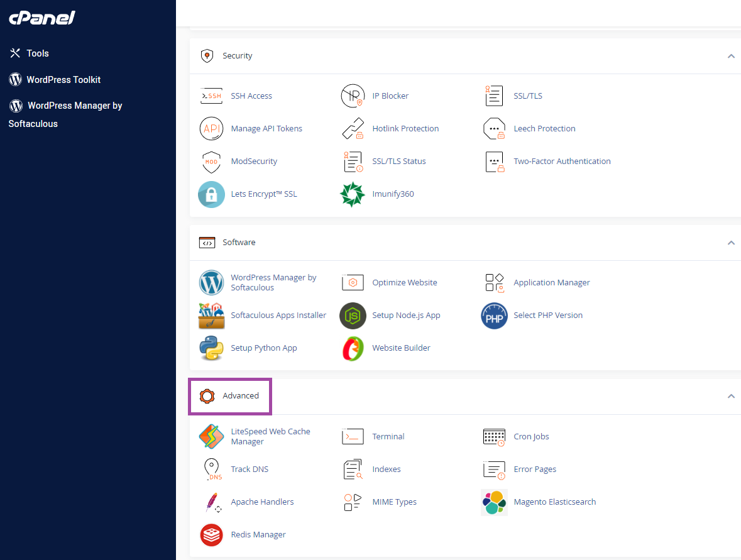The height and width of the screenshot is (560, 741).
Task: Open the Redis Manager icon
Action: (x=211, y=535)
